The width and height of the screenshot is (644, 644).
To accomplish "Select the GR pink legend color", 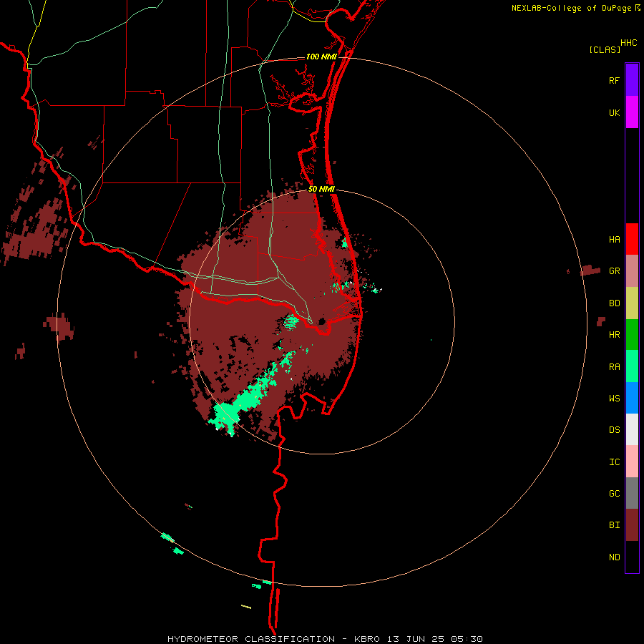I will point(632,271).
